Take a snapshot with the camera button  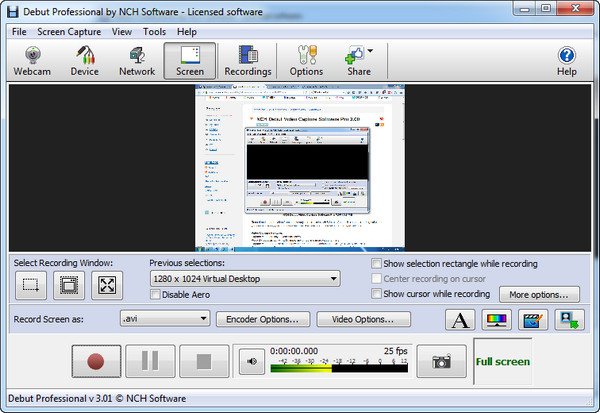(x=442, y=361)
